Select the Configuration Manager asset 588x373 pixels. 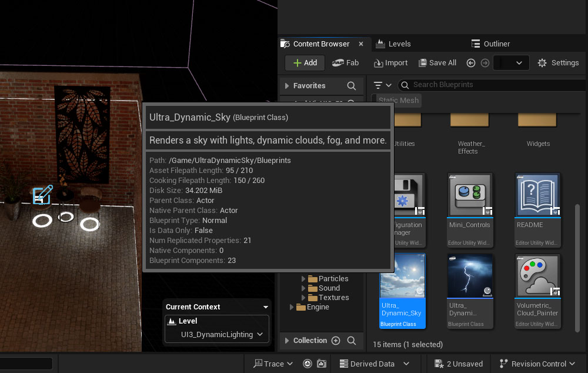[x=409, y=210]
